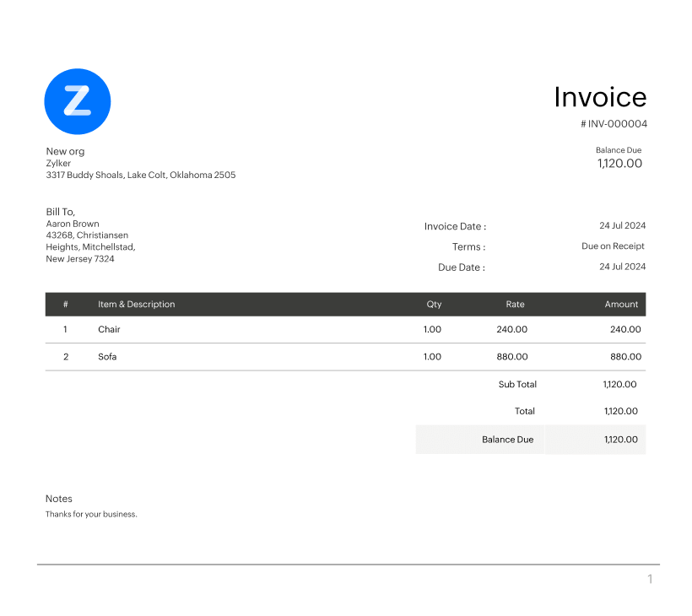
Task: Click invoice number INV-000004
Action: pos(613,123)
